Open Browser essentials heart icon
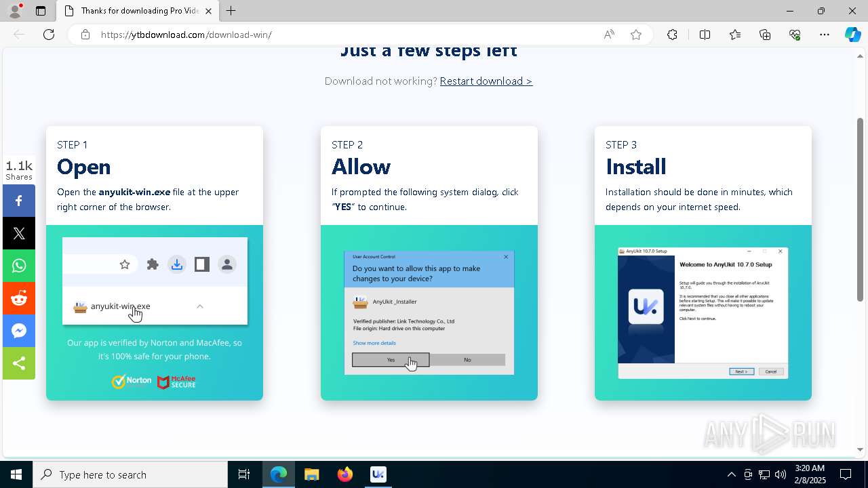 pos(795,35)
